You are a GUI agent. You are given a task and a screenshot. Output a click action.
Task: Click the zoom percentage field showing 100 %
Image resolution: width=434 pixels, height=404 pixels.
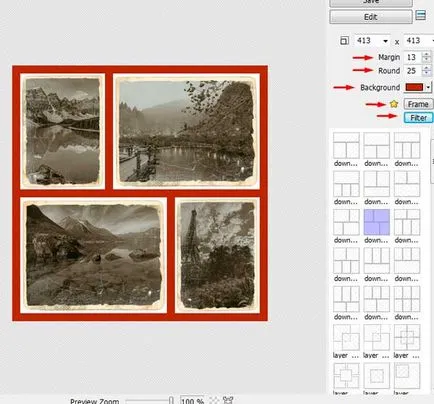tap(193, 400)
